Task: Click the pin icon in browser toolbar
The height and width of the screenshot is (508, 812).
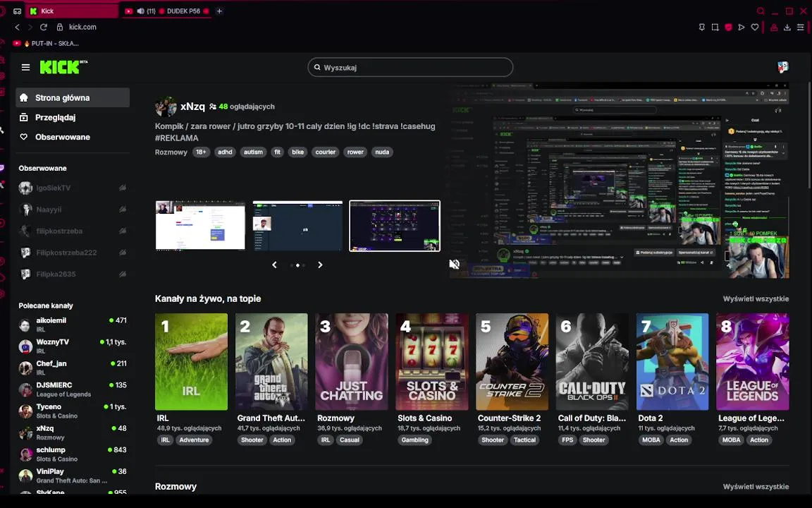Action: coord(702,27)
